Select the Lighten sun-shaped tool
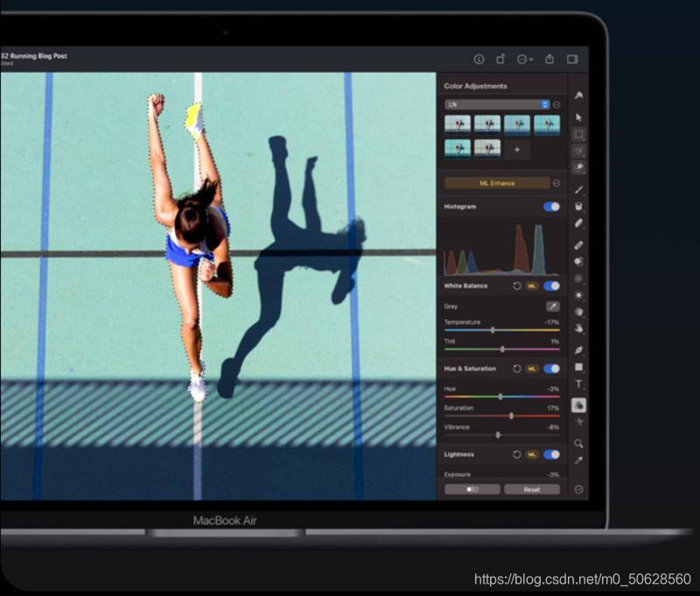The width and height of the screenshot is (700, 596). pyautogui.click(x=578, y=295)
